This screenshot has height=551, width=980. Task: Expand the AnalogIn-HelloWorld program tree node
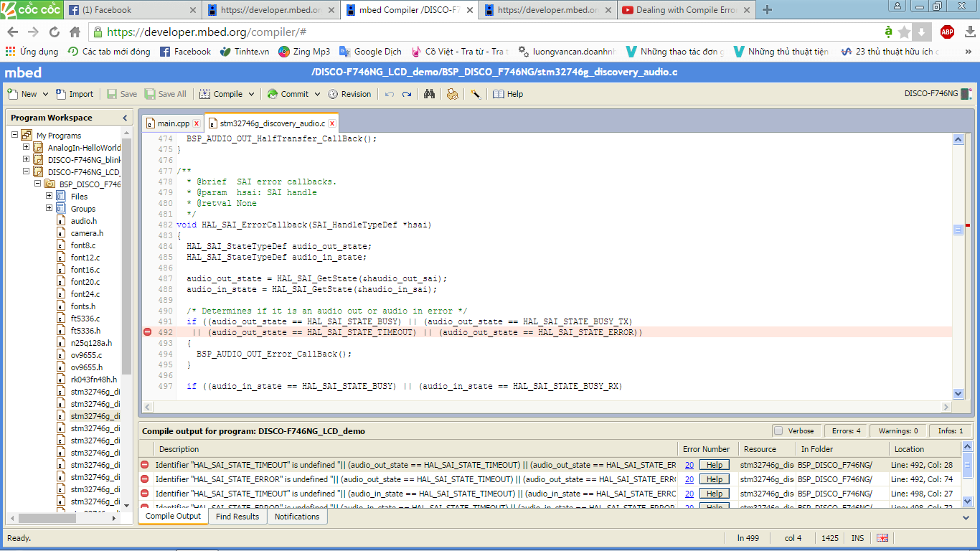click(27, 148)
